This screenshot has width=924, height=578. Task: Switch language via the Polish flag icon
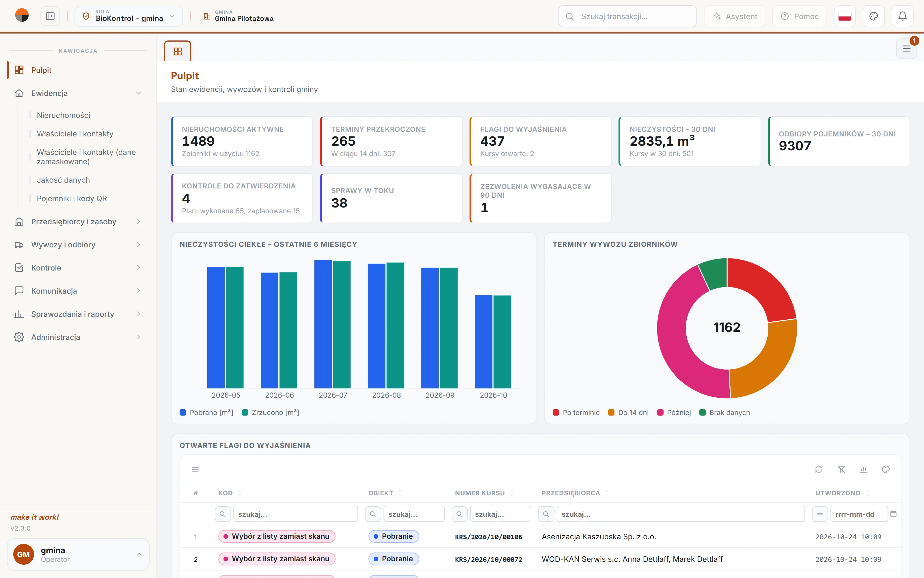pyautogui.click(x=845, y=16)
